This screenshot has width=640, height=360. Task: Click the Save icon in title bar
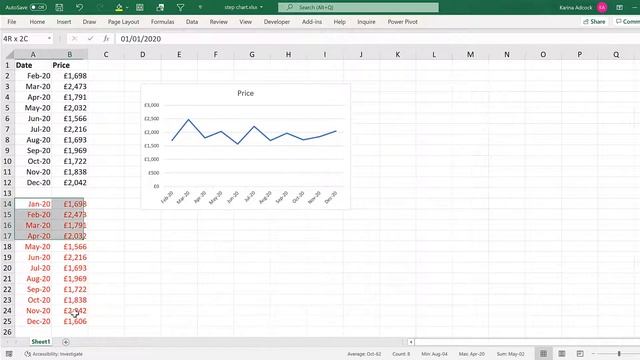(59, 7)
